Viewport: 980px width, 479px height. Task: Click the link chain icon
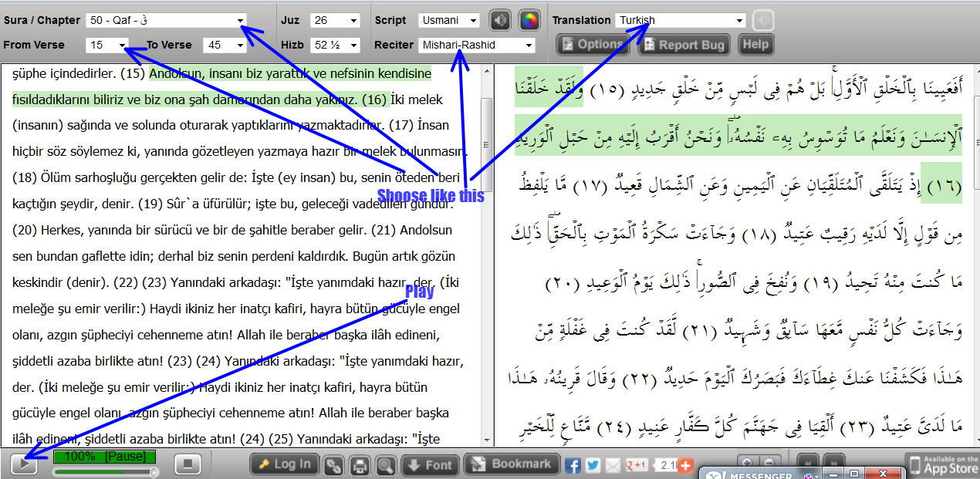(x=333, y=465)
